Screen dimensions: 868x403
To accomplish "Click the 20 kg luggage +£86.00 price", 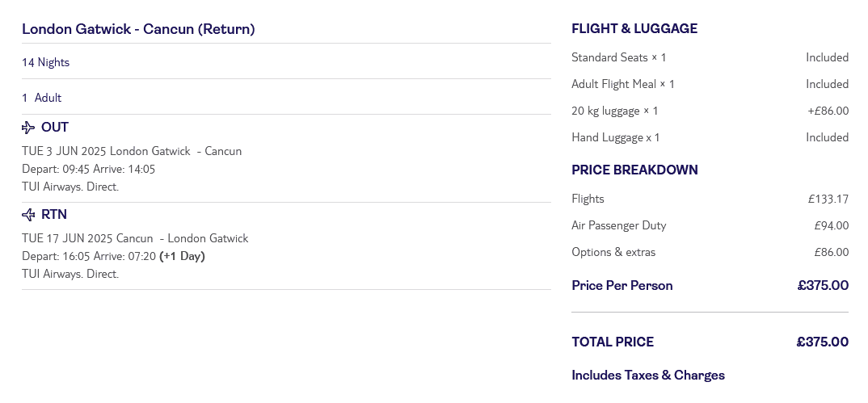I will click(x=828, y=111).
